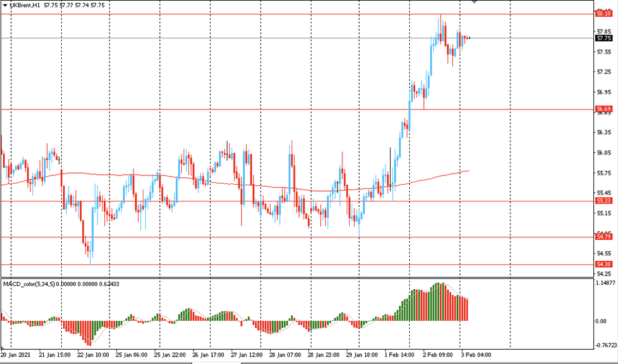This screenshot has width=618, height=364.
Task: Click the 1.14877 MACD scale value
Action: [x=606, y=284]
